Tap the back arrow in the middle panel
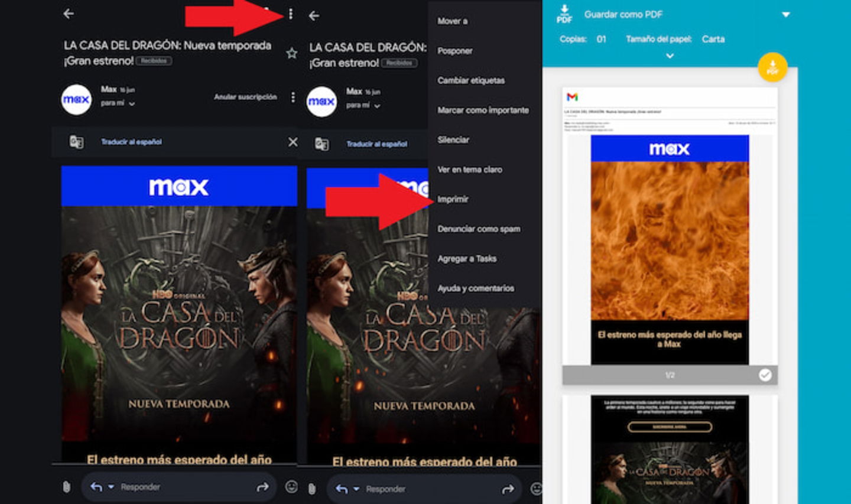 click(314, 16)
